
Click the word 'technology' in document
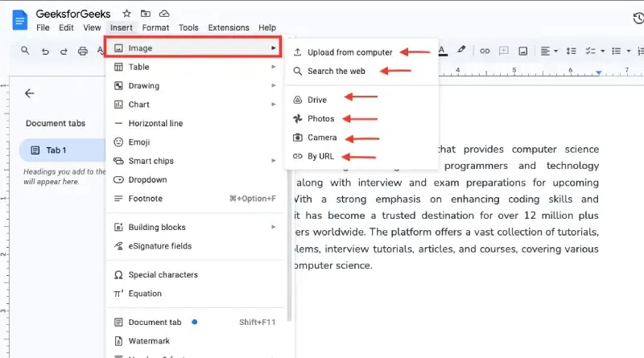coord(572,166)
